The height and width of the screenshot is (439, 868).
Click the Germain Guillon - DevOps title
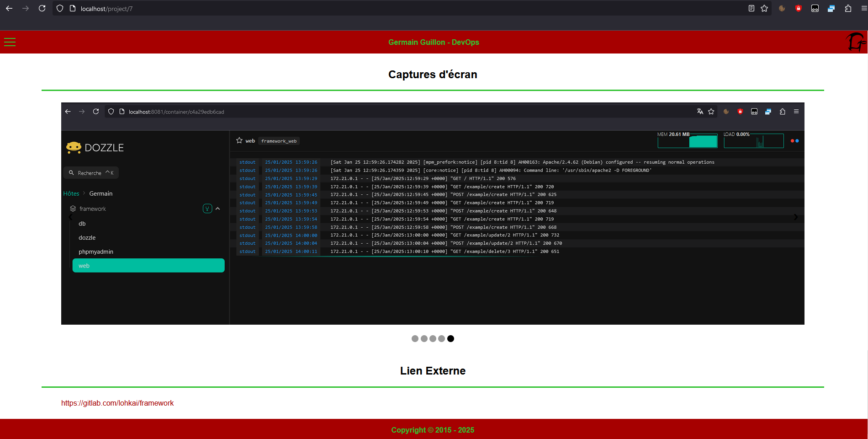pos(434,42)
